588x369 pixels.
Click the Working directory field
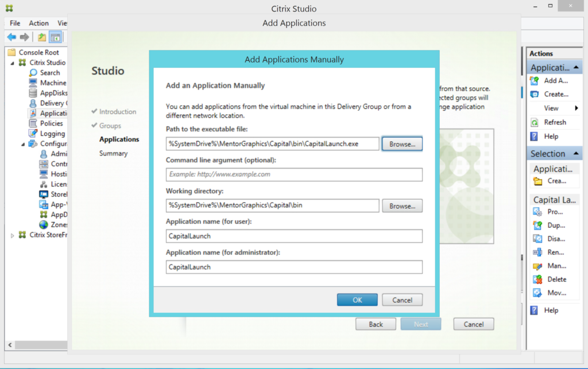[272, 205]
